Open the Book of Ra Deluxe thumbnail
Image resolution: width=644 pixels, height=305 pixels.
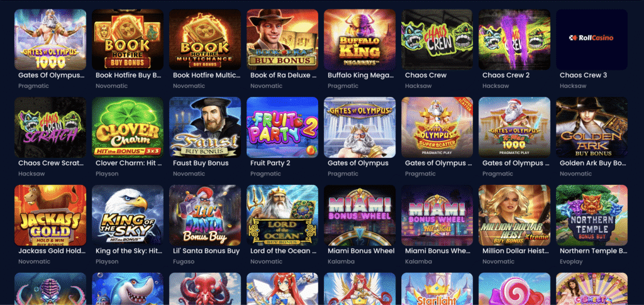(282, 40)
